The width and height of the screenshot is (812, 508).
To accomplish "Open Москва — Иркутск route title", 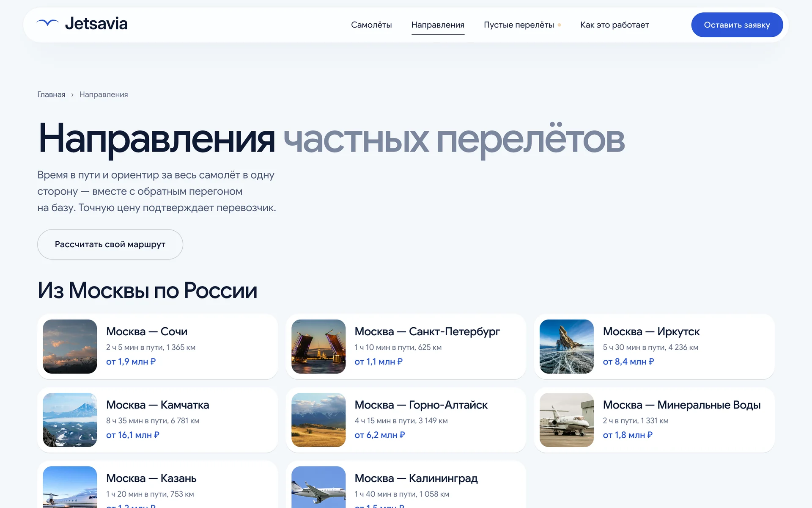I will pyautogui.click(x=651, y=331).
